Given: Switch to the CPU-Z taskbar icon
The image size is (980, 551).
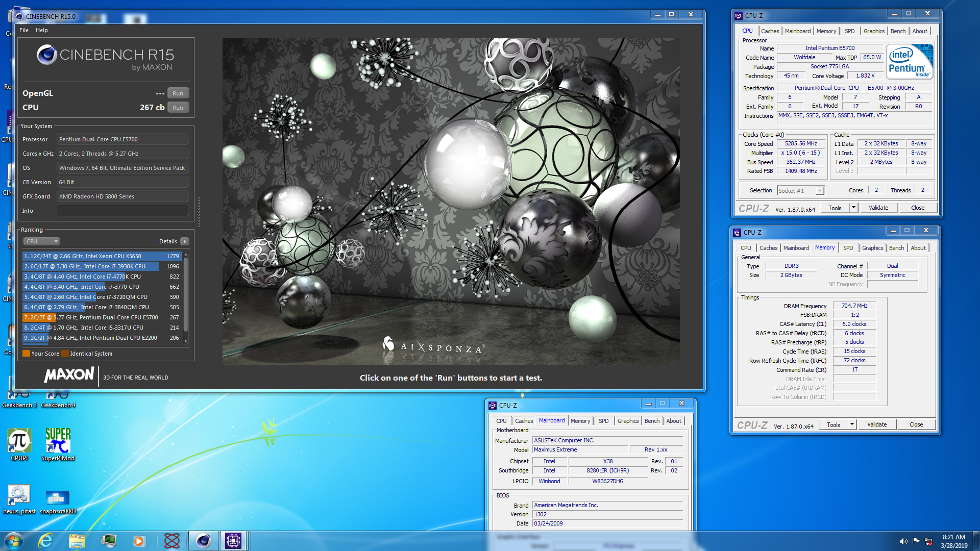Looking at the screenshot, I should click(233, 541).
